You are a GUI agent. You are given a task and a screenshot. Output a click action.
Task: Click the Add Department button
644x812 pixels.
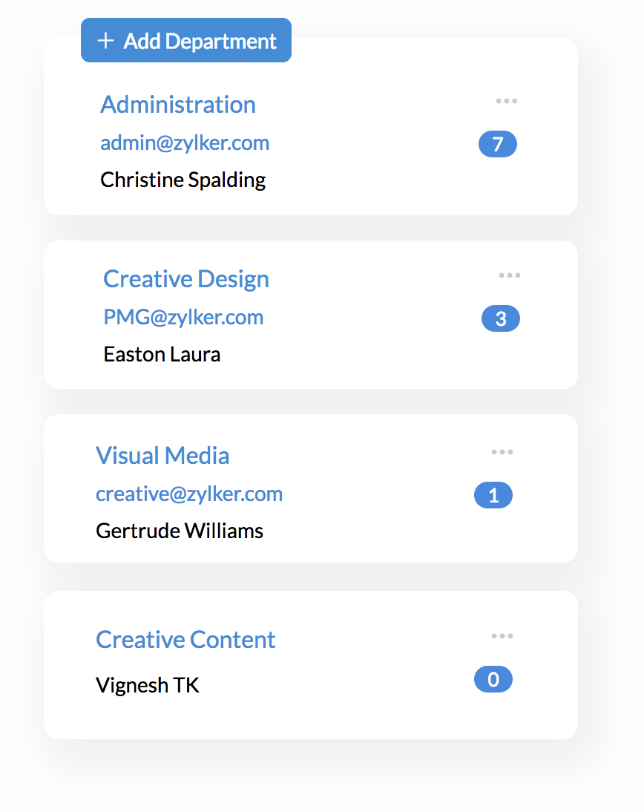pyautogui.click(x=185, y=41)
